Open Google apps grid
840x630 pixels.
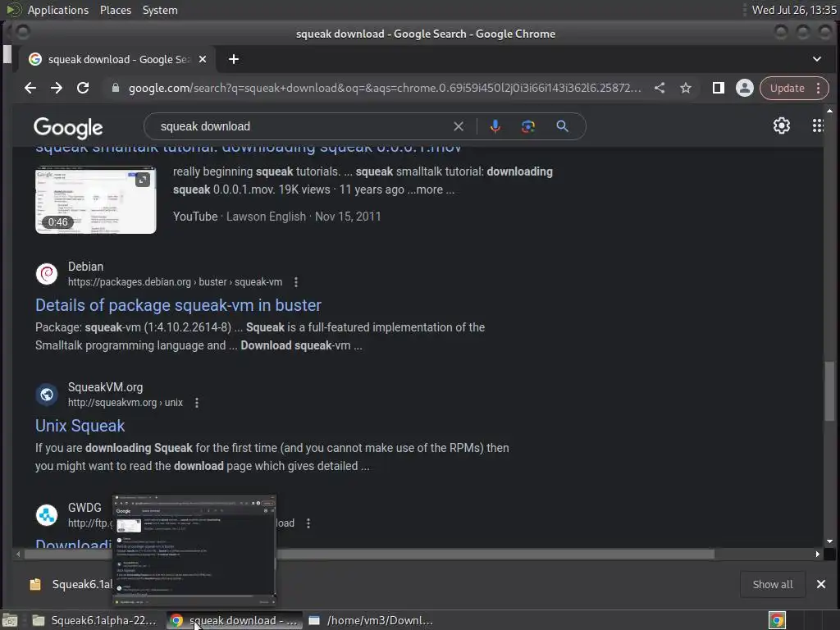click(x=818, y=126)
